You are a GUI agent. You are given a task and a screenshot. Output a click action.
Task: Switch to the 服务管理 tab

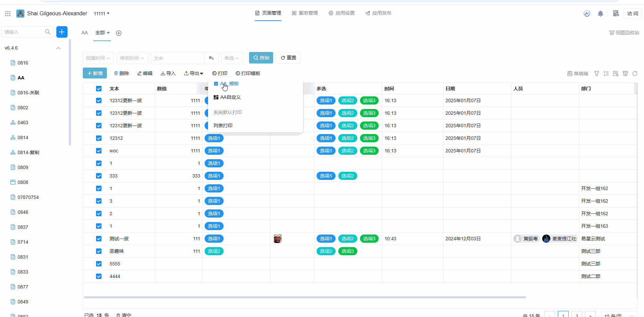point(305,13)
